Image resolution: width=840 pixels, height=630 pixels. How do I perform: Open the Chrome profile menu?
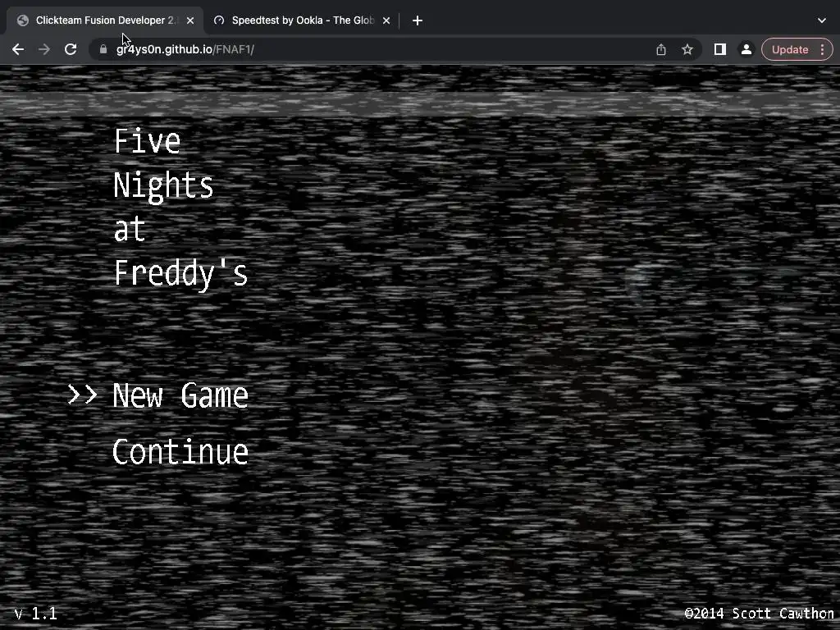click(746, 49)
